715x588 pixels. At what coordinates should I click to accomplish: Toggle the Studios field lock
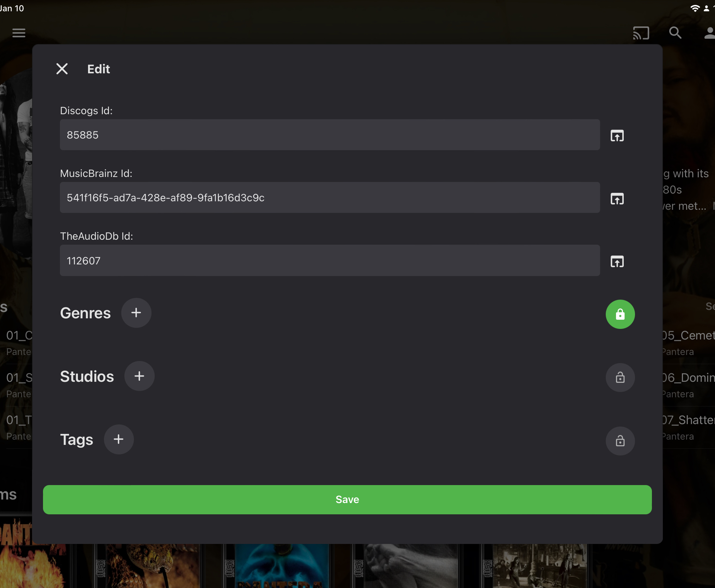[x=620, y=378]
